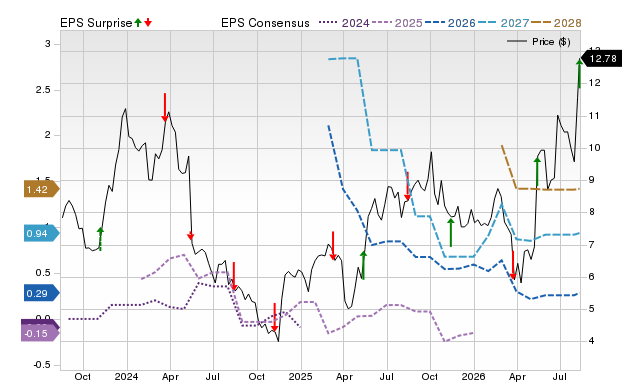Click the 1.42 brown 2028 value tag
The width and height of the screenshot is (640, 382).
coord(41,189)
